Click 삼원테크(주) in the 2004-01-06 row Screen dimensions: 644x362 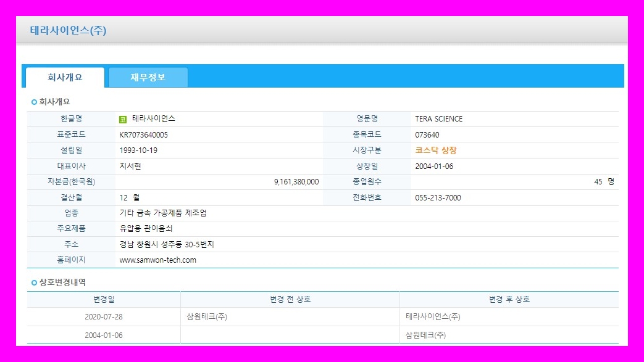pos(425,335)
